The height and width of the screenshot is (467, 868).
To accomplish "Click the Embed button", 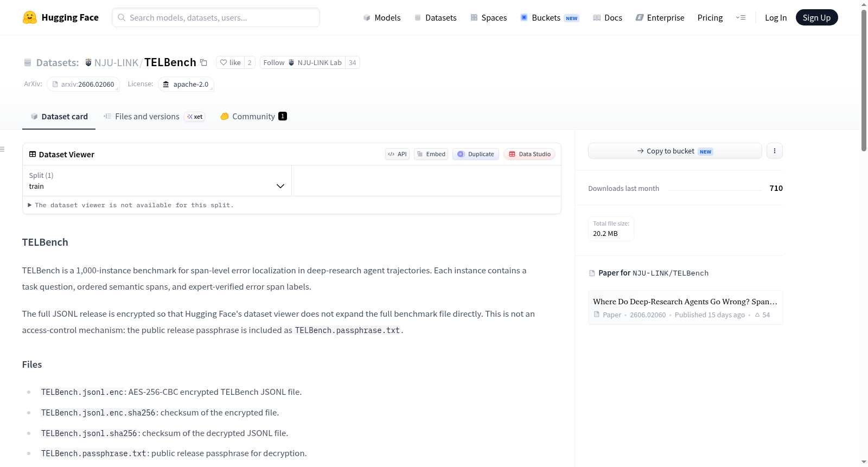I will [x=431, y=154].
